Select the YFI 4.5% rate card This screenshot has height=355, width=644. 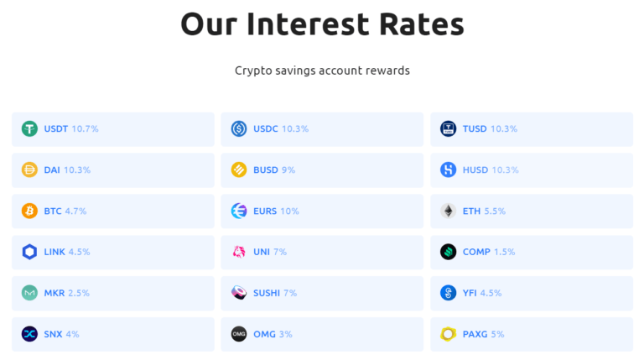point(532,293)
